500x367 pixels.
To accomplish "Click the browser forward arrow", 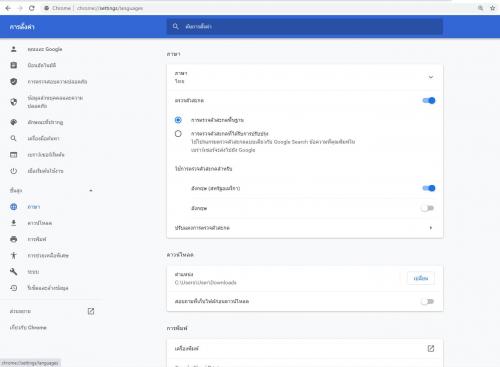I will coord(20,8).
